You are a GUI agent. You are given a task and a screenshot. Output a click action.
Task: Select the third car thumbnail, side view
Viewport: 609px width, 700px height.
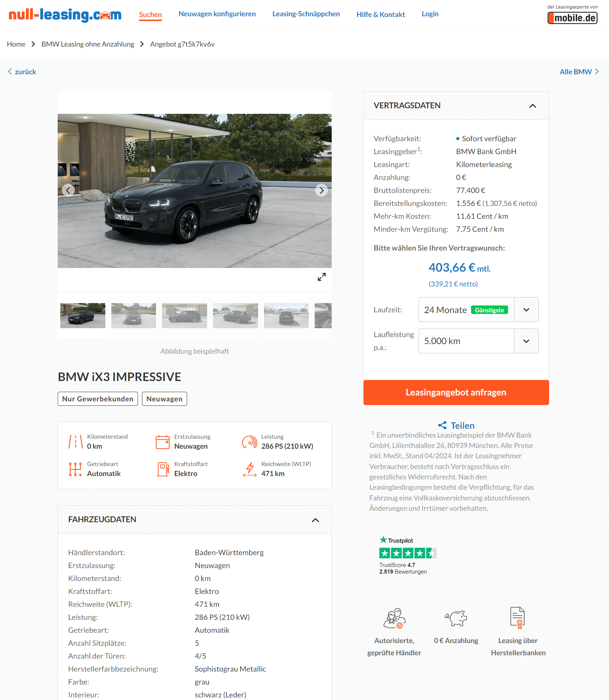(184, 316)
